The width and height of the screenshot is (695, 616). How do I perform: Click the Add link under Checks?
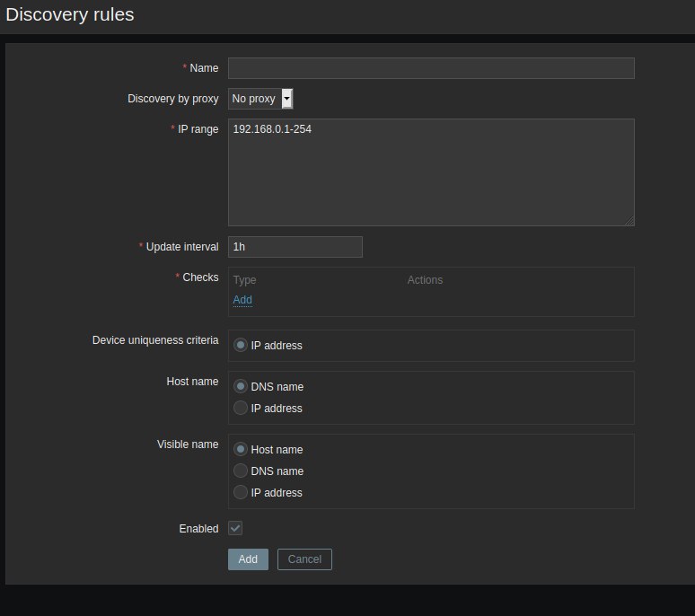tap(242, 300)
